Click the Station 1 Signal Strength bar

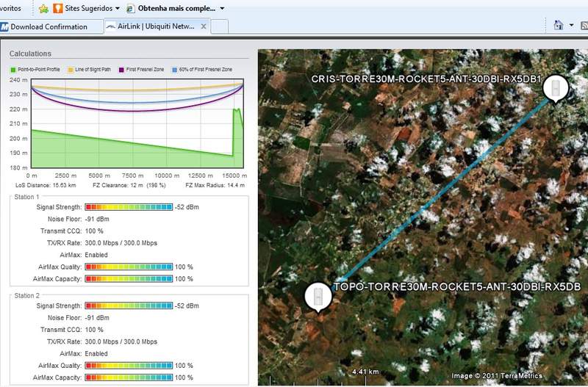click(129, 207)
